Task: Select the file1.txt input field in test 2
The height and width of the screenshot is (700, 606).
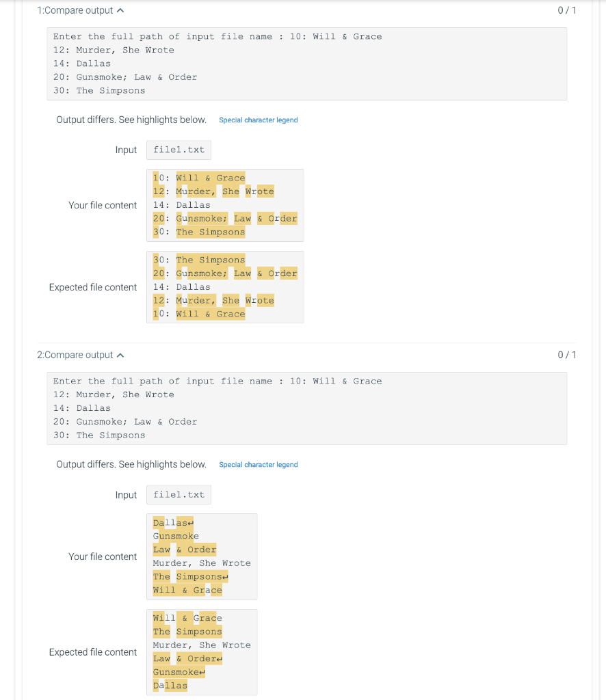Action: 179,494
